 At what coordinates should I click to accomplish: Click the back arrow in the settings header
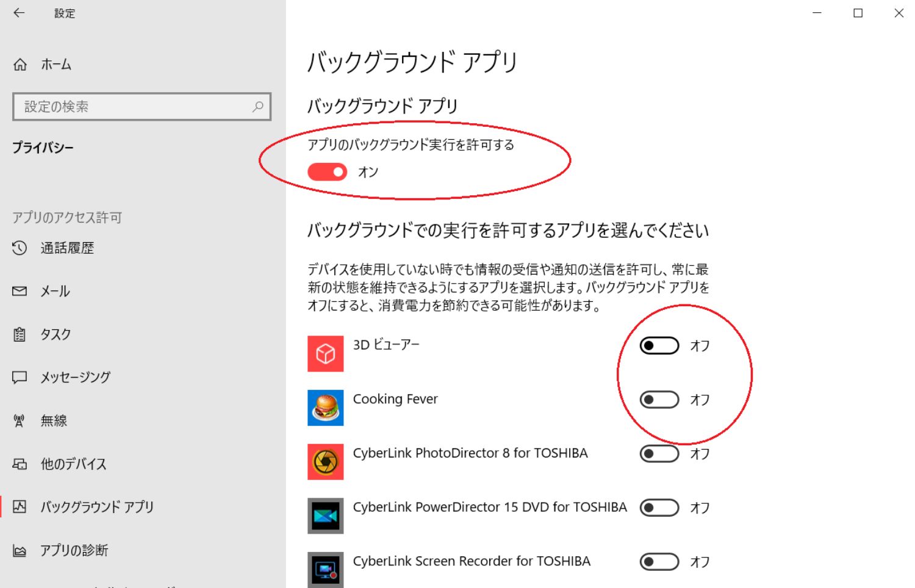[x=19, y=13]
